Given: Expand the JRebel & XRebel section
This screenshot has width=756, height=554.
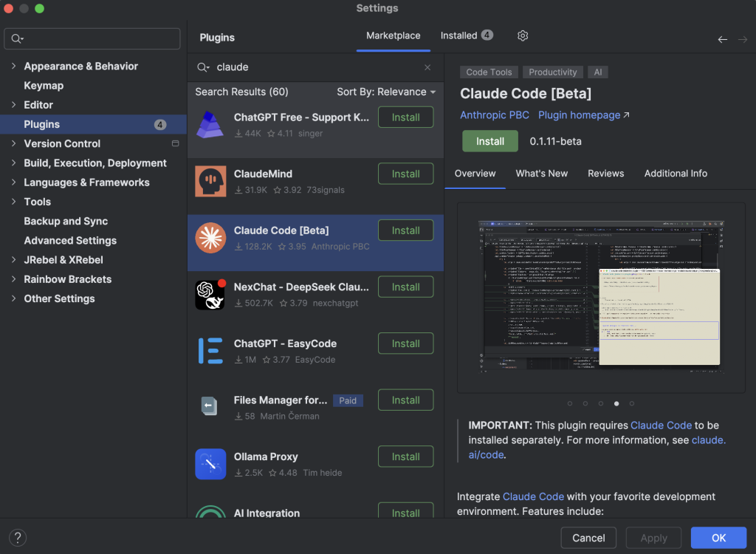Looking at the screenshot, I should (x=13, y=259).
